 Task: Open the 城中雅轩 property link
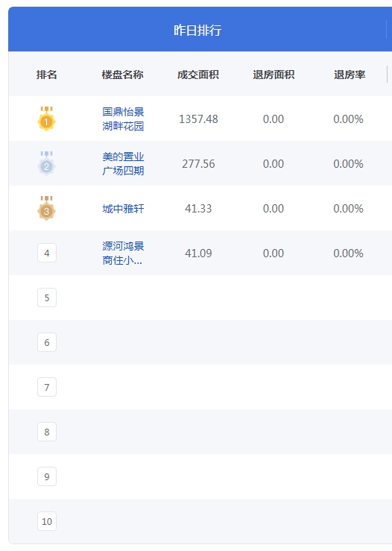pos(123,209)
